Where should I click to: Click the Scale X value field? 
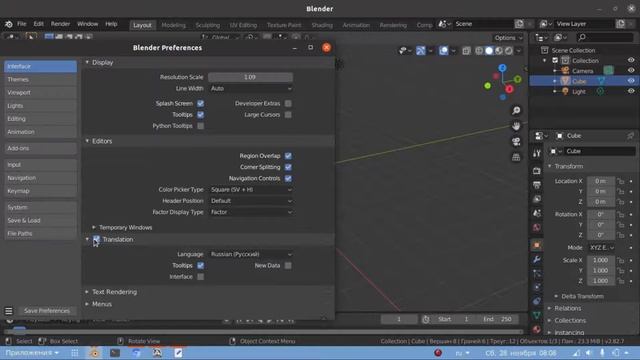click(x=601, y=260)
